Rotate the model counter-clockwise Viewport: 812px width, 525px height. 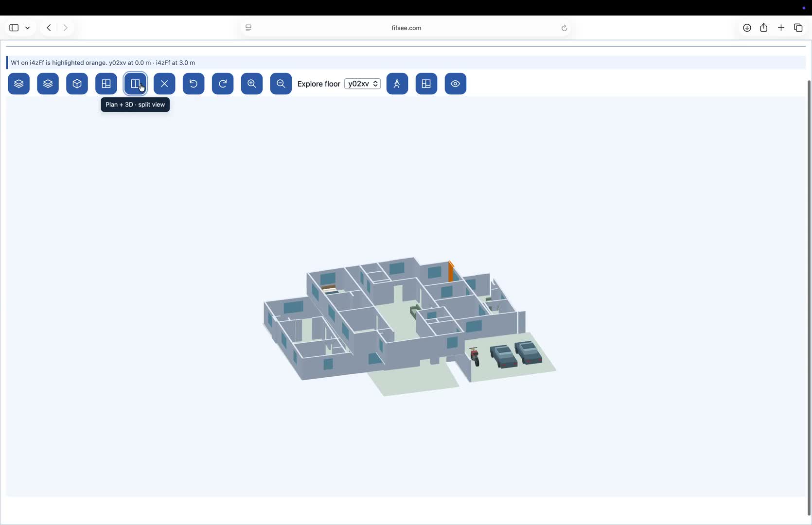194,84
